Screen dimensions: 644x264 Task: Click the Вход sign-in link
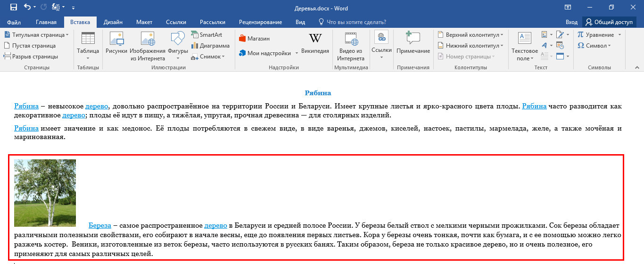(571, 22)
